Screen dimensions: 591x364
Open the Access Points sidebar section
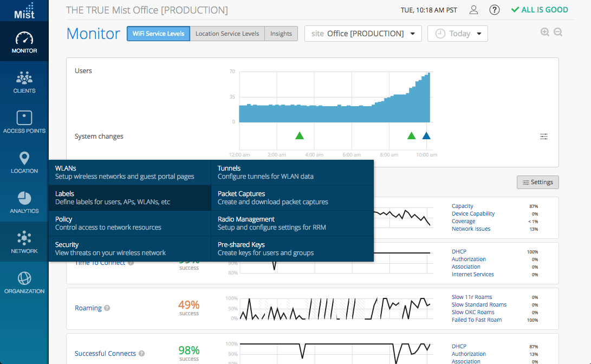24,122
